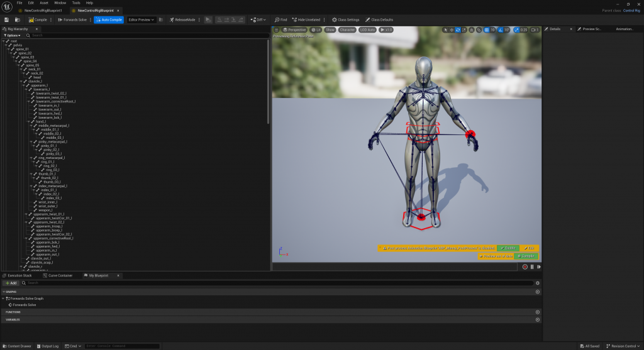The height and width of the screenshot is (350, 644).
Task: Toggle Auto Compile
Action: tap(109, 19)
